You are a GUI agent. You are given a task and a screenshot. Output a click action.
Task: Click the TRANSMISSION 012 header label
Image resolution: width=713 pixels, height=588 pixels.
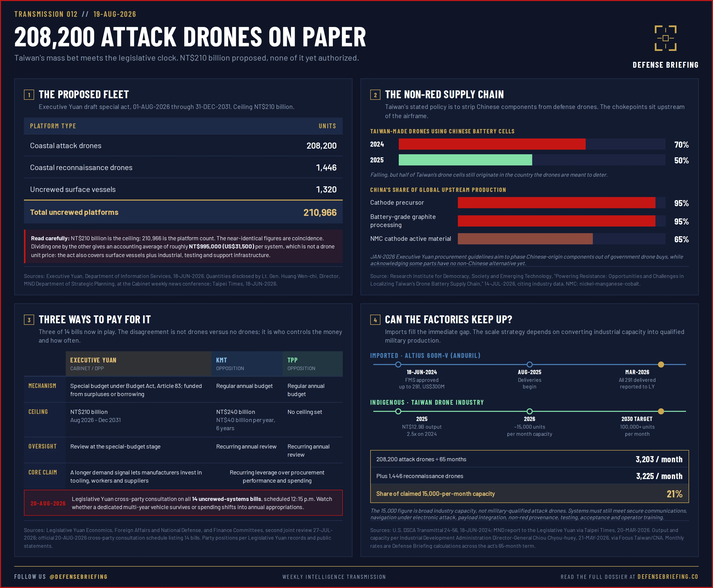click(x=46, y=14)
